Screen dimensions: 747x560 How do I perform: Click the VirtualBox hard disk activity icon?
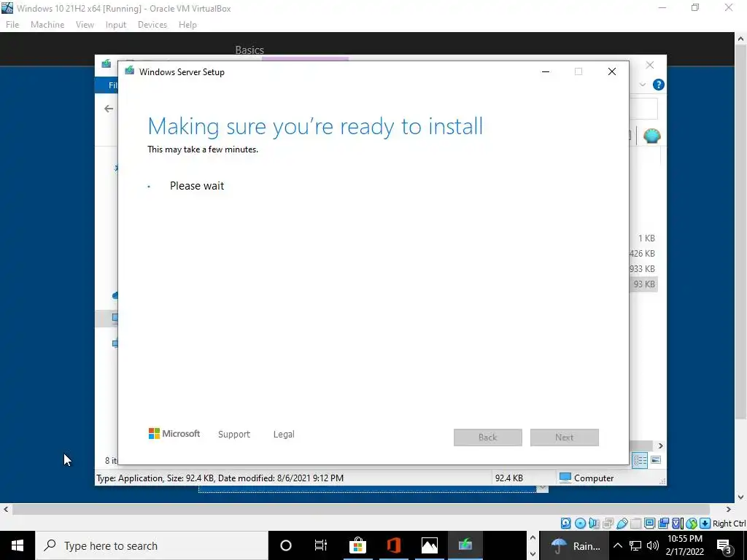[x=565, y=524]
